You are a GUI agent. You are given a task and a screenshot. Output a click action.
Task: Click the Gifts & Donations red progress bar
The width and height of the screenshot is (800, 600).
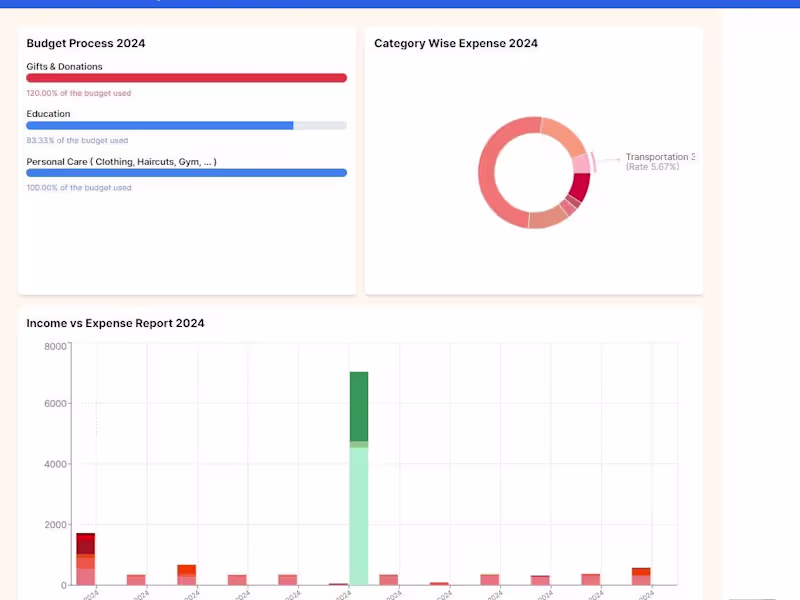pos(186,78)
